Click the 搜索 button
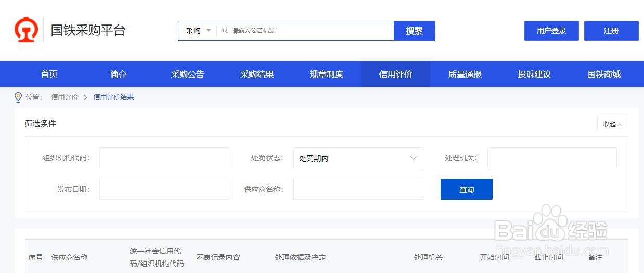 [x=415, y=31]
